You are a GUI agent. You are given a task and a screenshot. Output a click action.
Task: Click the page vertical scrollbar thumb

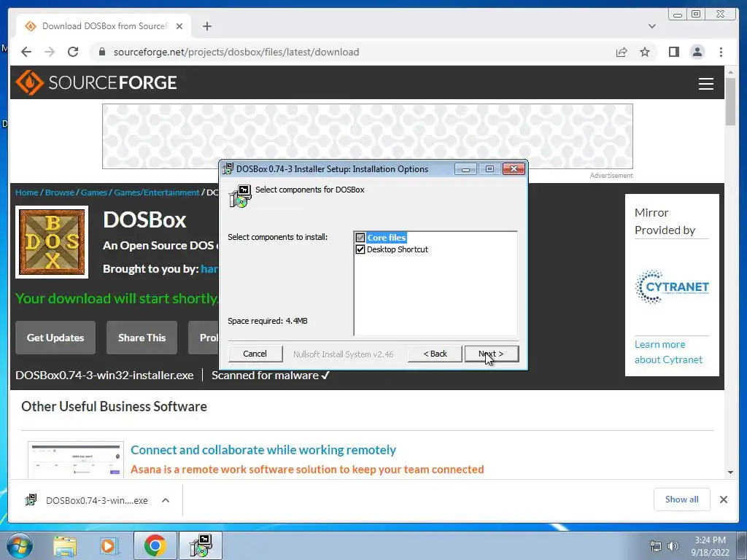pyautogui.click(x=730, y=101)
